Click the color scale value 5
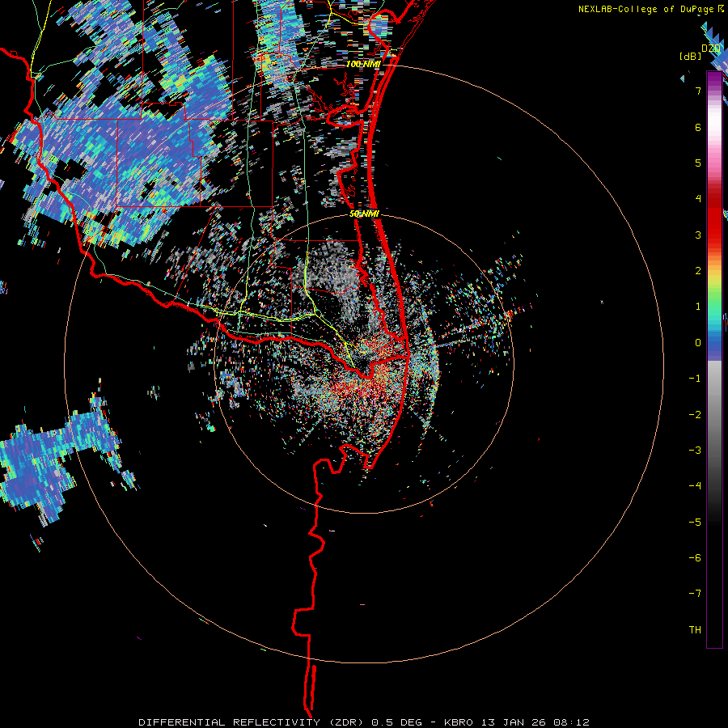The height and width of the screenshot is (728, 728). click(698, 163)
